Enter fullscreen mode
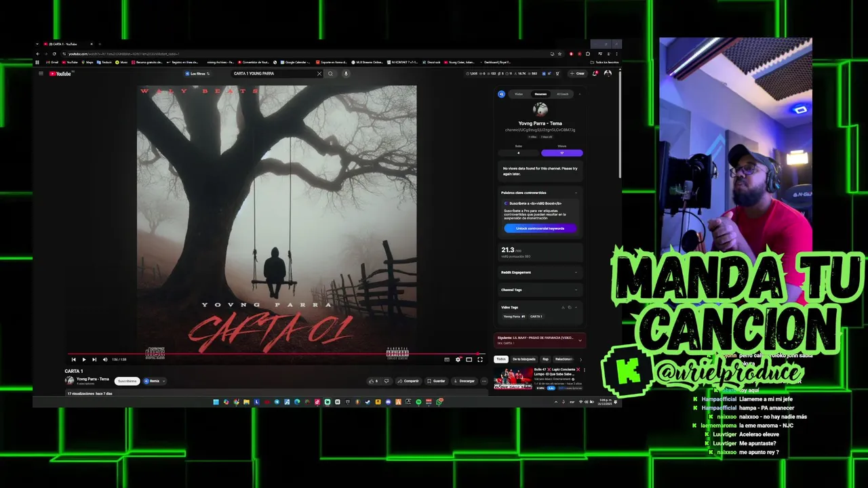 [480, 359]
